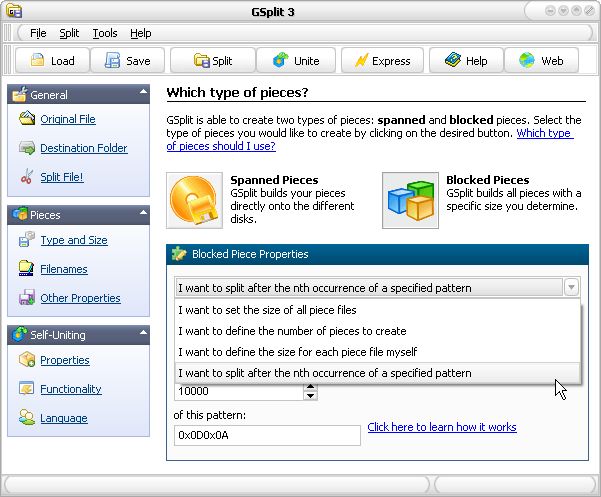601x497 pixels.
Task: Select the Blocked Pieces cubes icon
Action: point(411,200)
